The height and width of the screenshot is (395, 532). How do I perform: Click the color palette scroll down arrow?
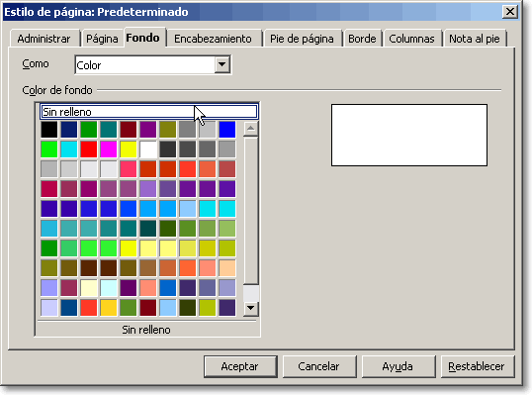[x=251, y=308]
